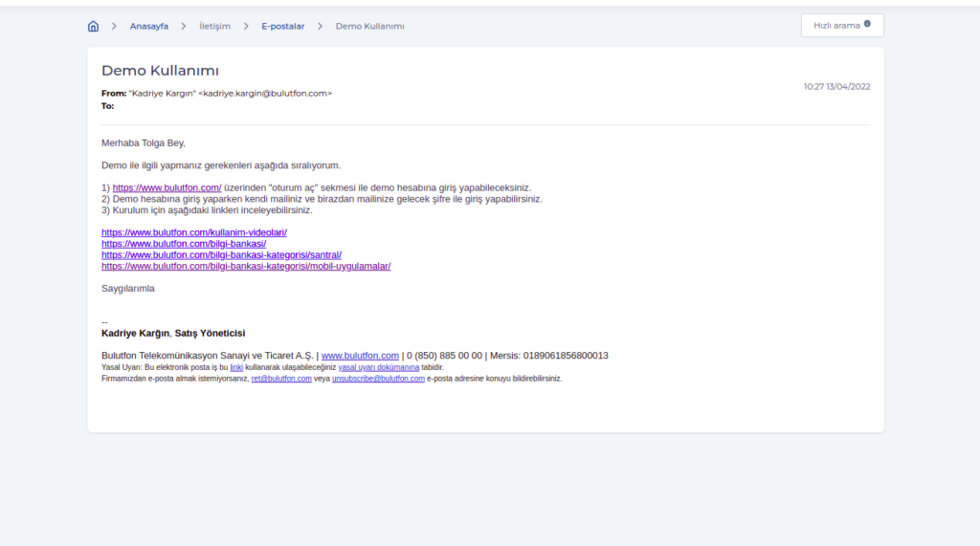Click the 'linki' legal notice link

(x=236, y=367)
